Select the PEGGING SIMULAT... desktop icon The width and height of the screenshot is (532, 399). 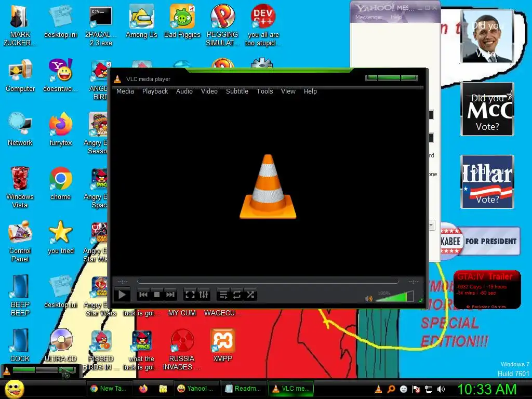pos(222,26)
